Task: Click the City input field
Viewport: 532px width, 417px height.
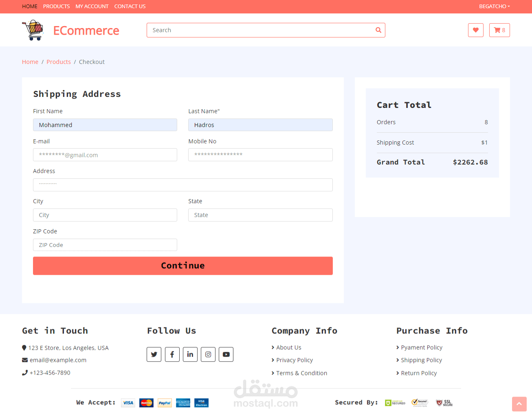Action: pyautogui.click(x=105, y=215)
